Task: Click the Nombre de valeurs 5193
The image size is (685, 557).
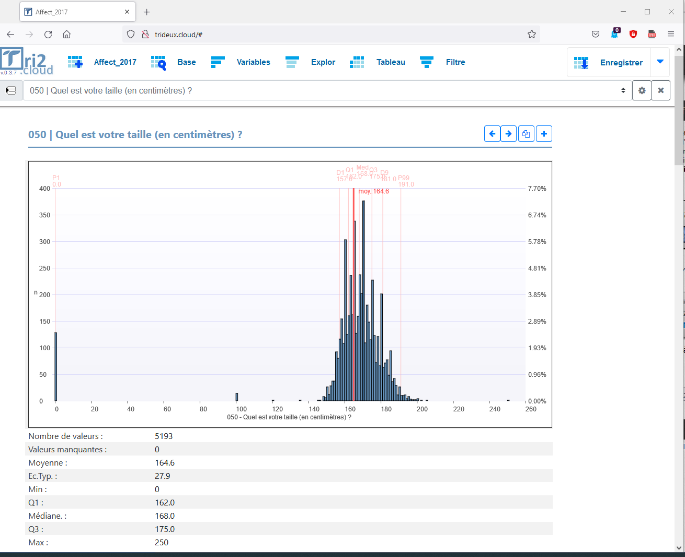Action: click(163, 436)
